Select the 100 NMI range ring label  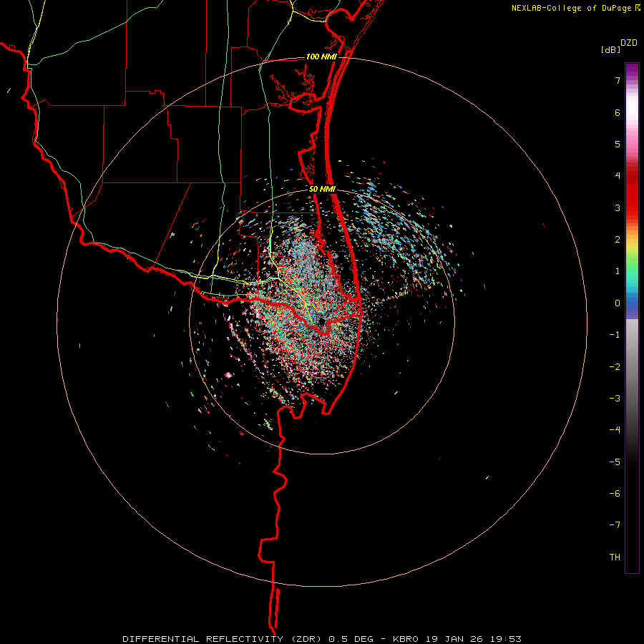[321, 57]
